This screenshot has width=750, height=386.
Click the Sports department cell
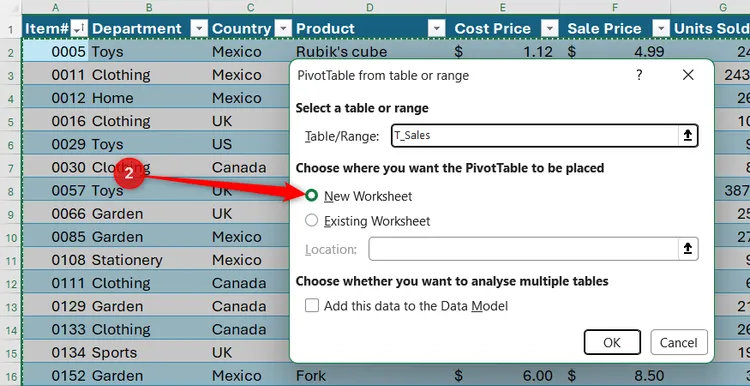[149, 353]
